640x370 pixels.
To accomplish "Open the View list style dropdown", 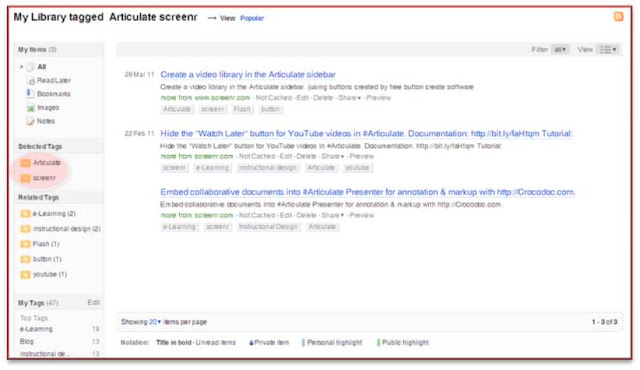I will point(607,49).
